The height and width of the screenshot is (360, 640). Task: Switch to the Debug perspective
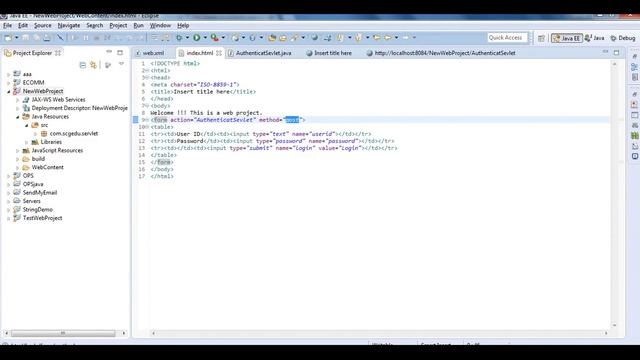click(x=623, y=38)
